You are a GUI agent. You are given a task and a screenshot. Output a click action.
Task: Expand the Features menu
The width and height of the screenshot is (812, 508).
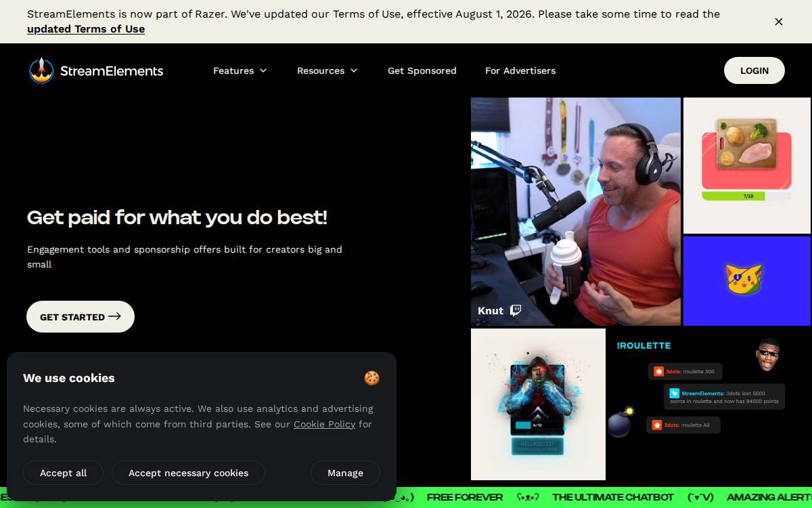(240, 70)
